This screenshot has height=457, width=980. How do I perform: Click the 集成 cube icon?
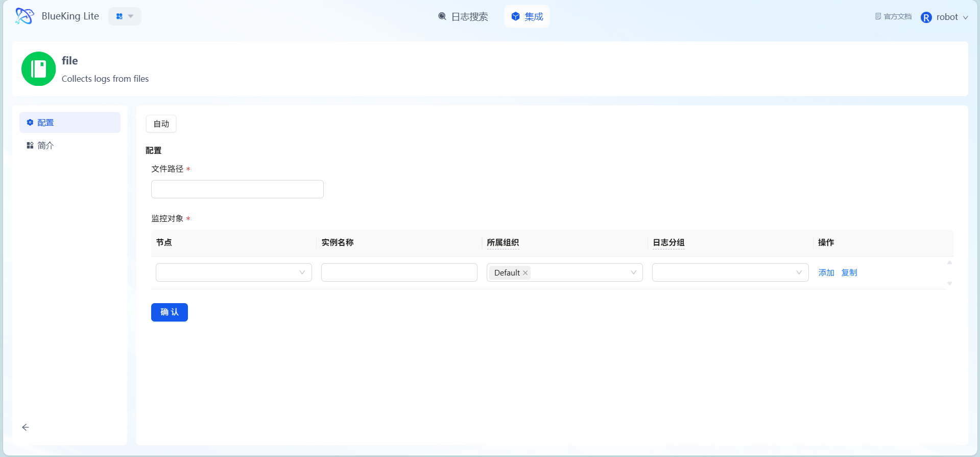pos(516,16)
